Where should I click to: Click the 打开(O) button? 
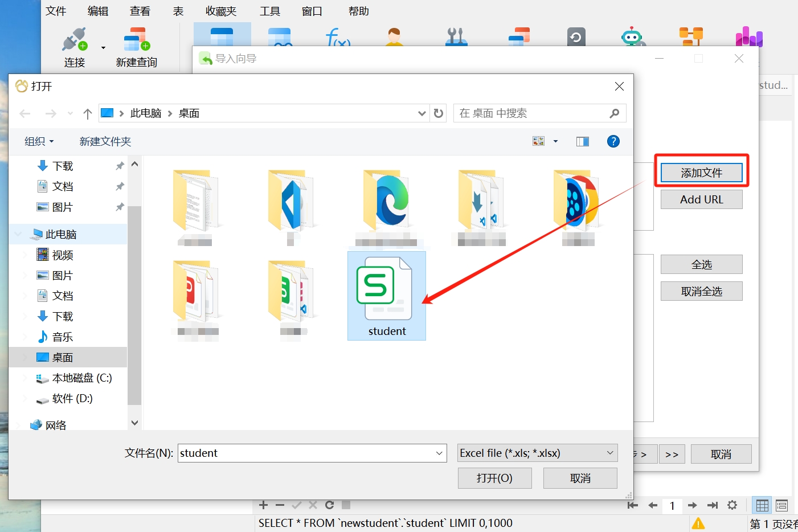click(494, 478)
